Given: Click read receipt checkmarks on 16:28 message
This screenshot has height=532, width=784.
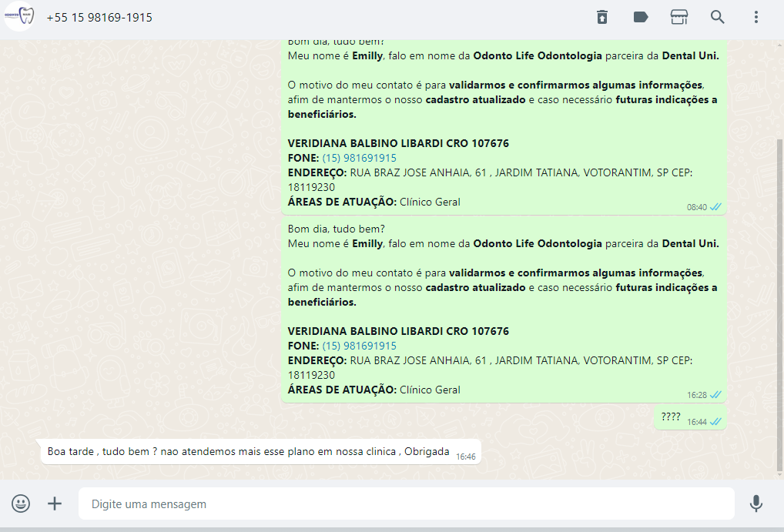Looking at the screenshot, I should pyautogui.click(x=715, y=394).
